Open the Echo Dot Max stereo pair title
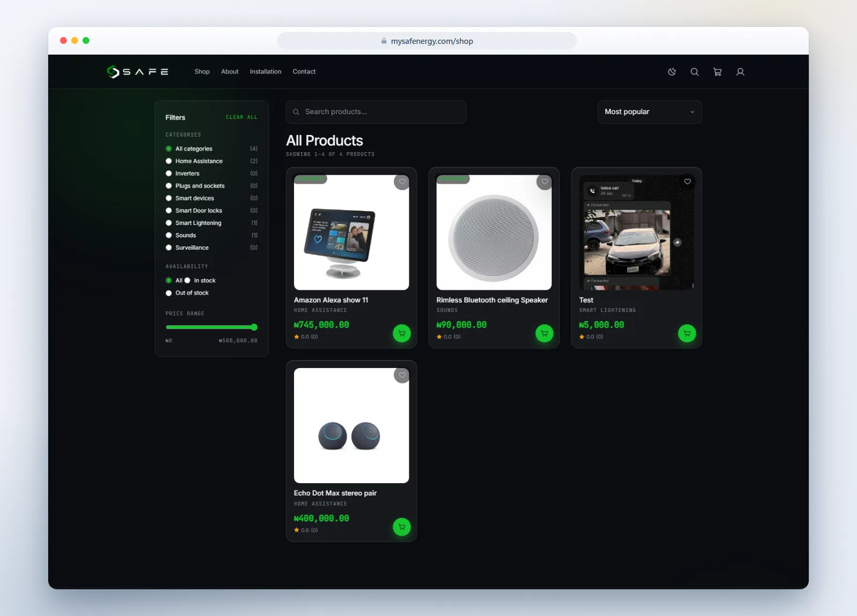The image size is (857, 616). coord(335,493)
